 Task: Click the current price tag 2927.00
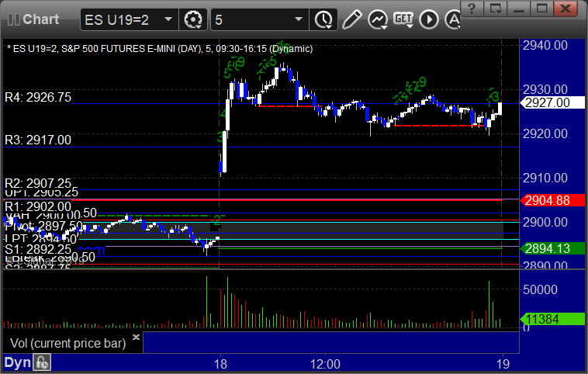click(552, 102)
